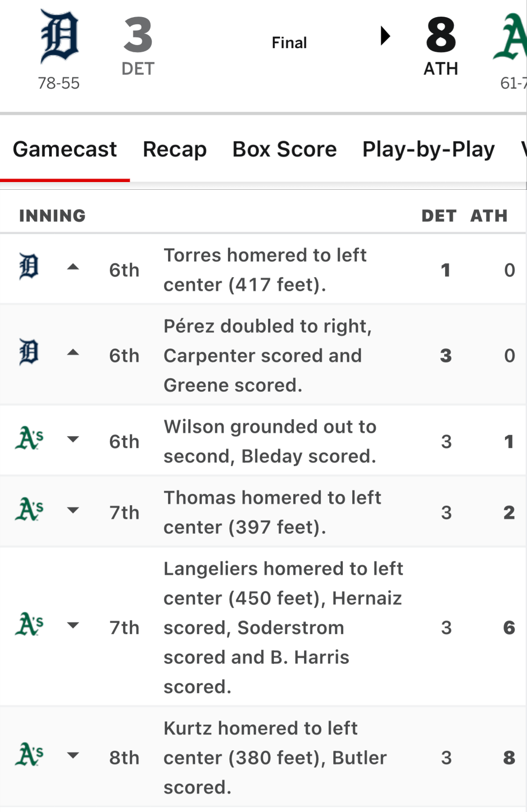Click bottom-inning arrow on Thomas homer row
The width and height of the screenshot is (527, 812).
(x=73, y=510)
